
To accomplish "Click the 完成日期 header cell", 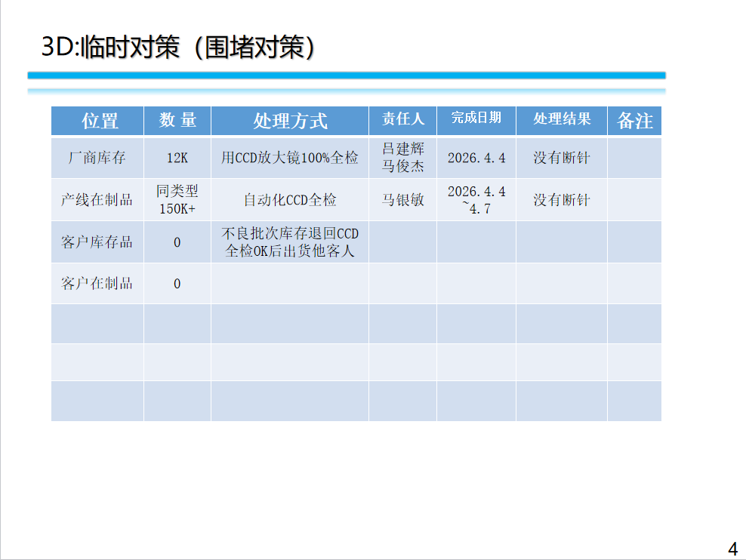I will point(476,118).
